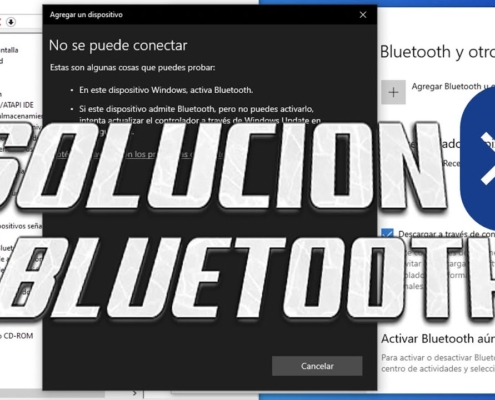495x400 pixels.
Task: Select the ATAPI IDE entry in the Device Manager list
Action: point(17,105)
